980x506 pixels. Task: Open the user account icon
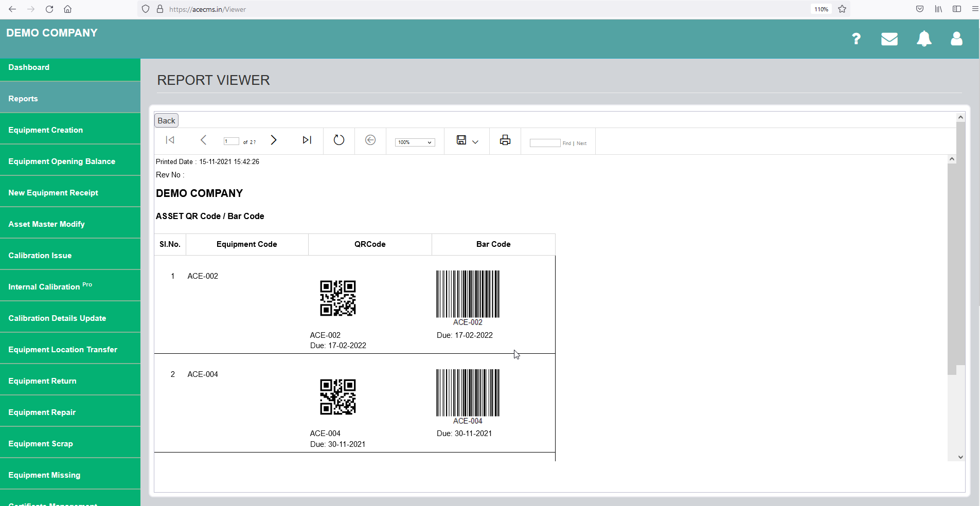click(x=957, y=39)
